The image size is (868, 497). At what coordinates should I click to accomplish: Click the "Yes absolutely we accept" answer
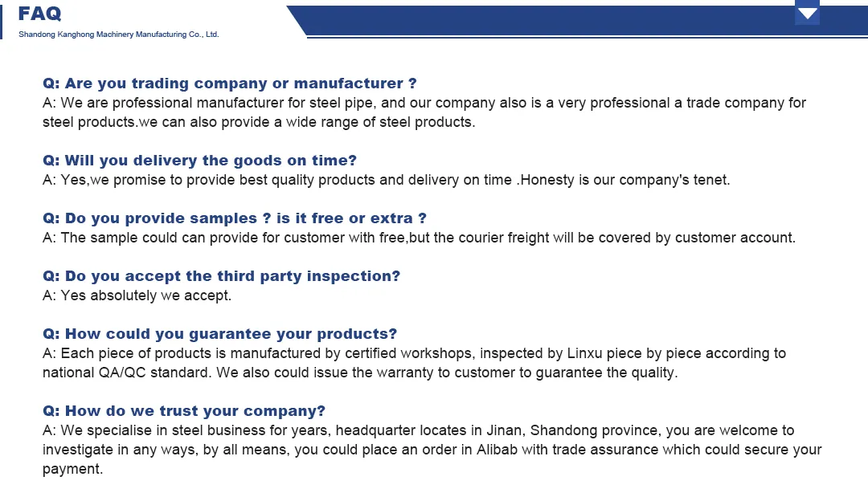tap(137, 295)
